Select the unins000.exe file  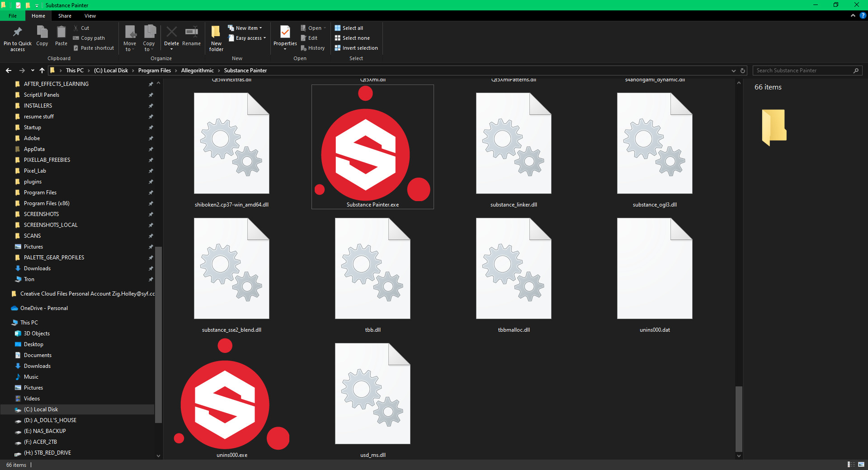(x=231, y=398)
